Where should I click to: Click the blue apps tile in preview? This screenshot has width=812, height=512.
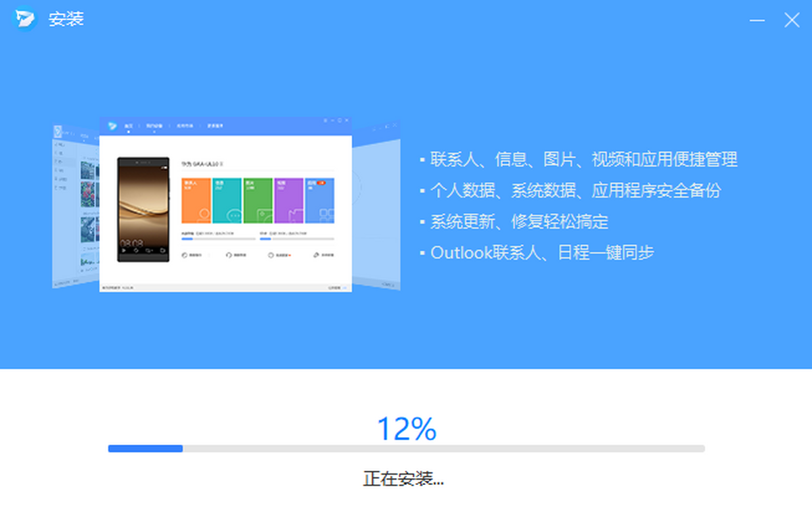[x=319, y=201]
